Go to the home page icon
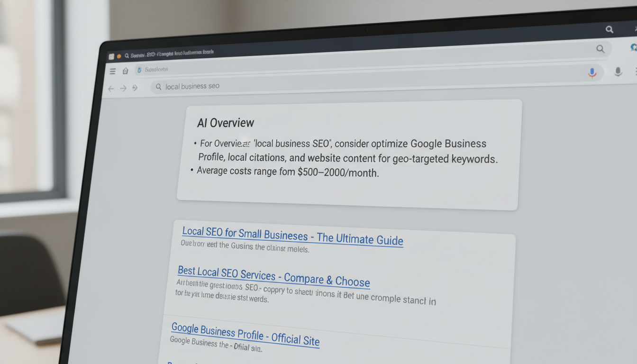The image size is (637, 364). [x=125, y=71]
